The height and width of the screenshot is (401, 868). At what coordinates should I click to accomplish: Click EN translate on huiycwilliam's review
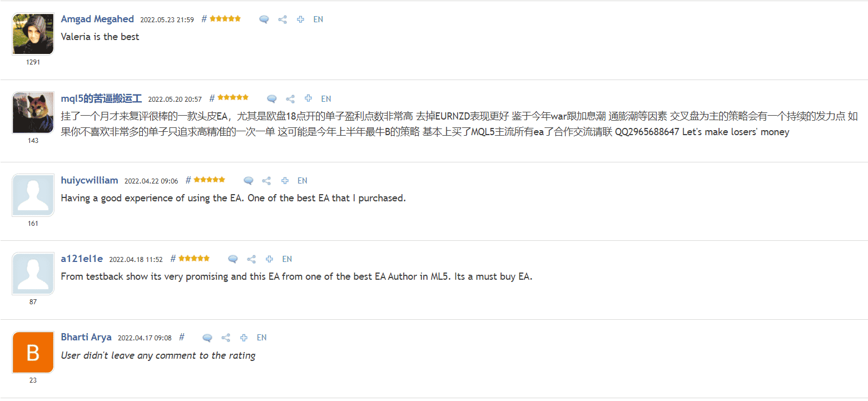302,181
